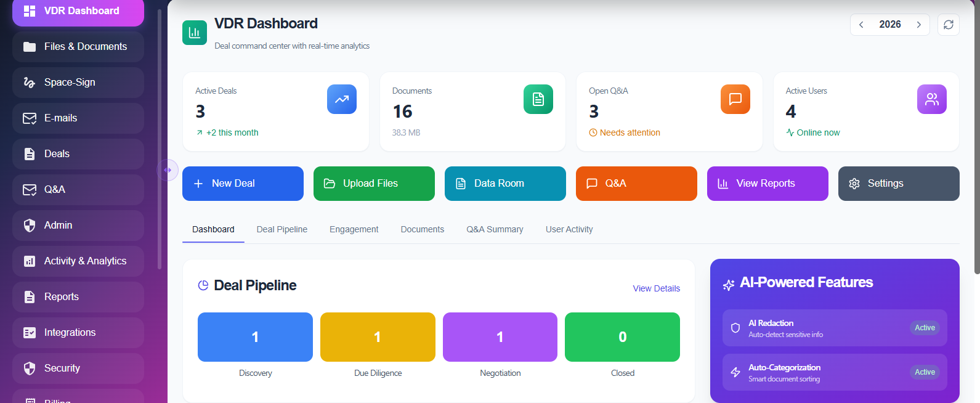Collapse the sidebar with the arrow handle

pyautogui.click(x=168, y=170)
